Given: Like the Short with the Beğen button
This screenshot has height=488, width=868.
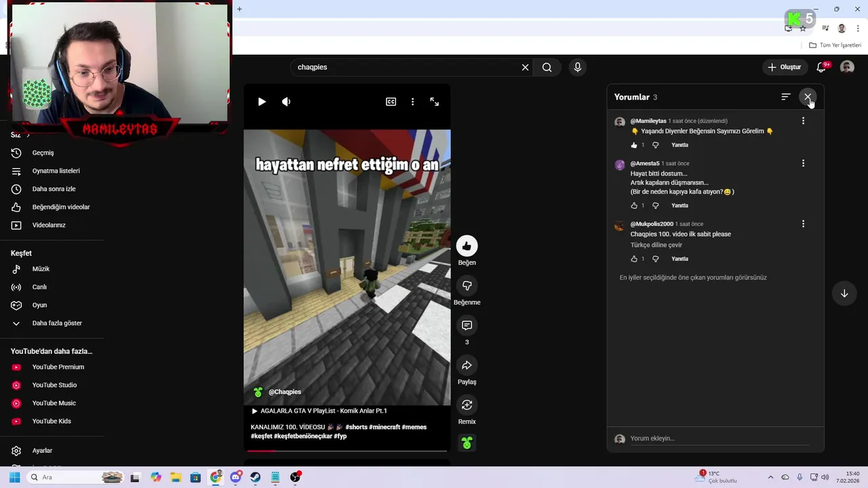Looking at the screenshot, I should pos(467,246).
